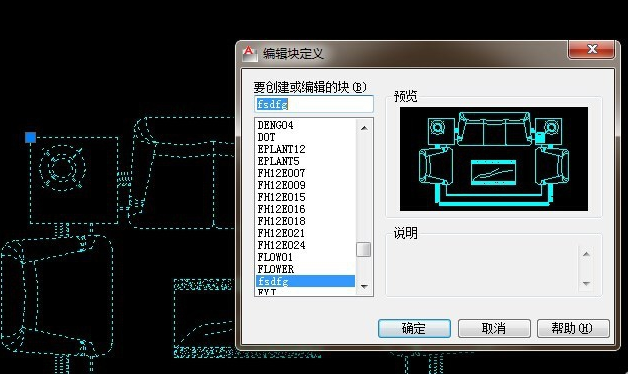The image size is (628, 374).
Task: Click the AutoCAD icon in dialog title
Action: click(249, 53)
